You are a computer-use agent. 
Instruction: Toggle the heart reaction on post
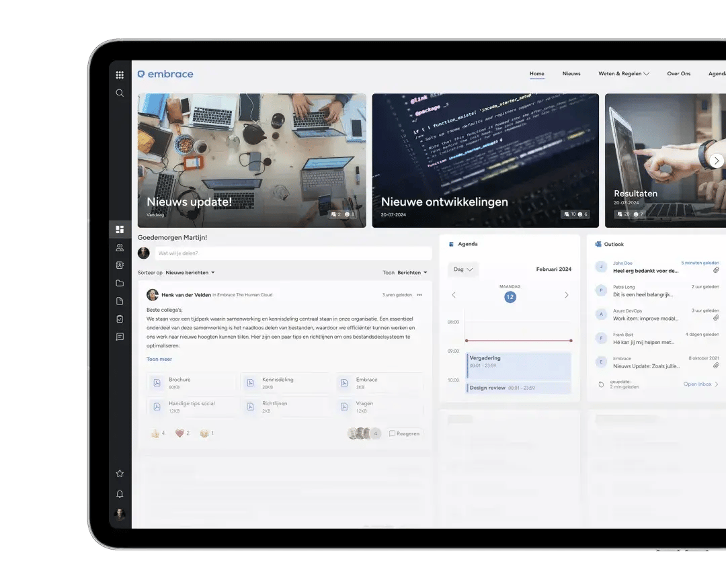179,433
